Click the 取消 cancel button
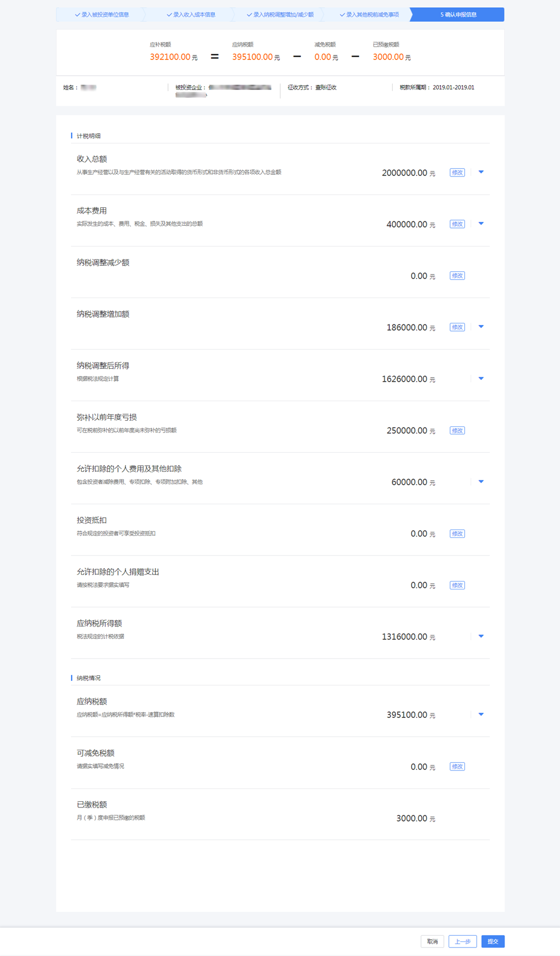 point(432,941)
